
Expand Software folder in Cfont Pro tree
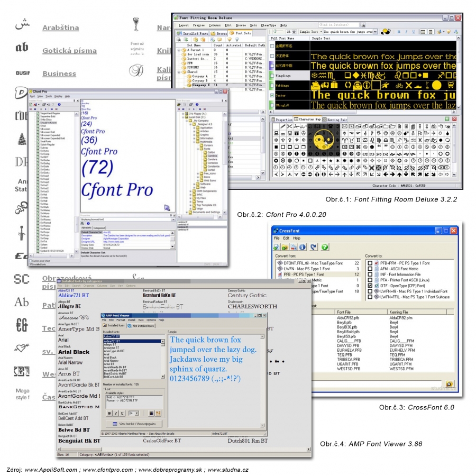click(194, 184)
